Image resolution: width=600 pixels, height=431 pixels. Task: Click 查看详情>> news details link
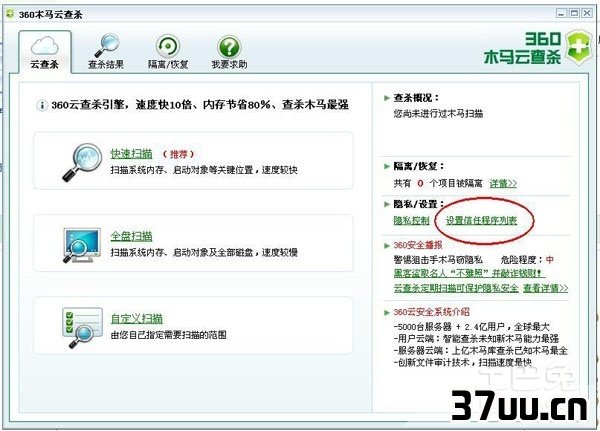point(546,288)
